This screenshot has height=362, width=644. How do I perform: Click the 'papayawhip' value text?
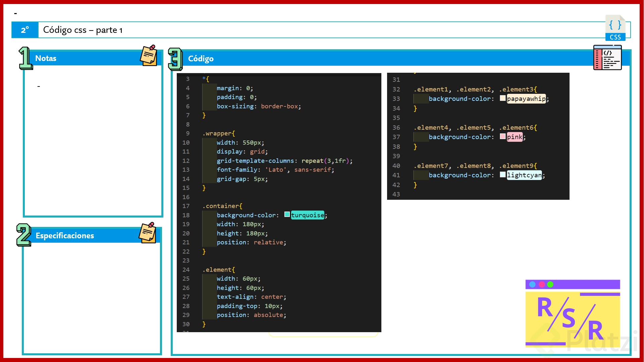click(526, 99)
